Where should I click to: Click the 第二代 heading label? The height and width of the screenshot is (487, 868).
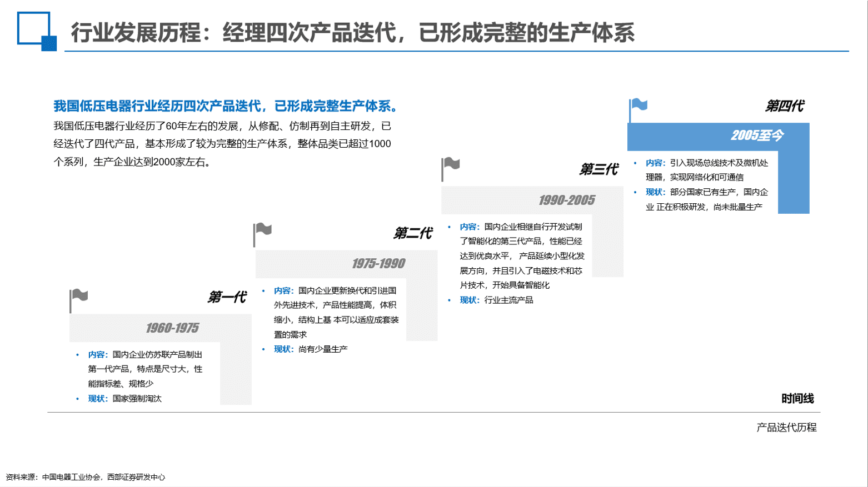pyautogui.click(x=412, y=234)
